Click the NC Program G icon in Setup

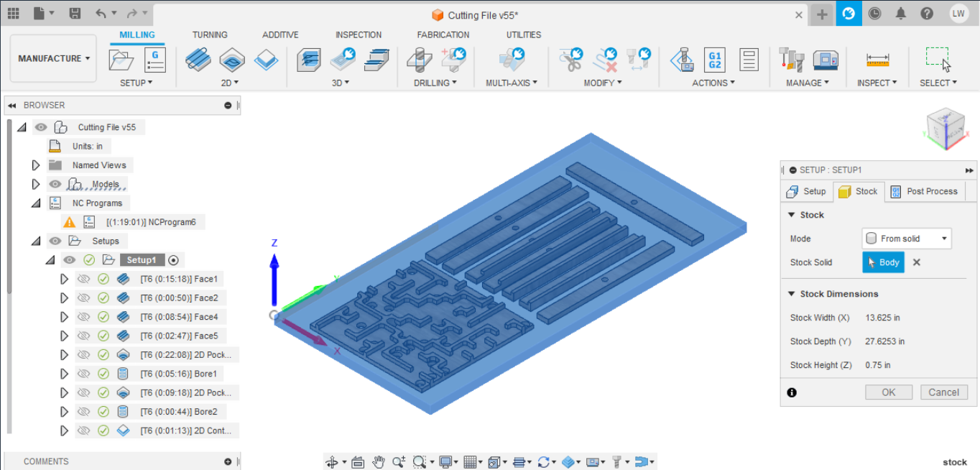[x=154, y=60]
